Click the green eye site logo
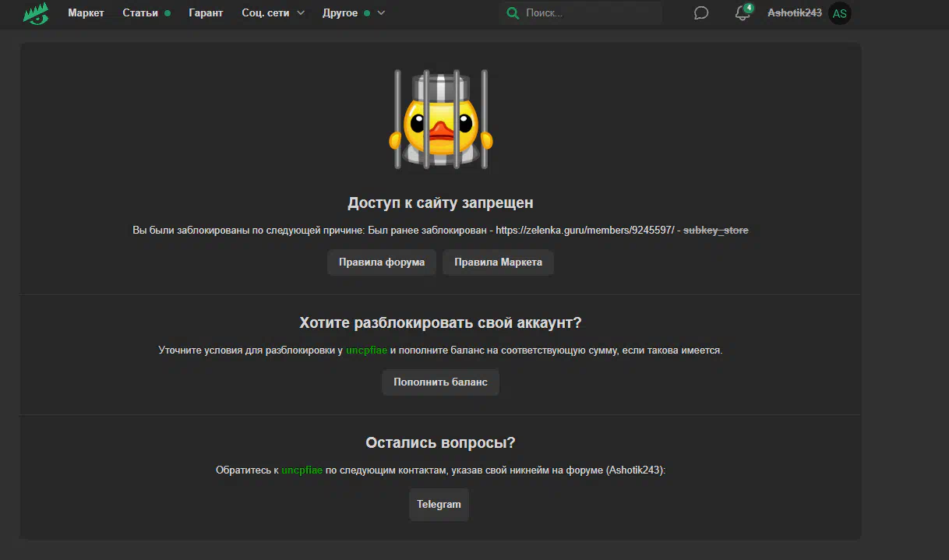 36,13
